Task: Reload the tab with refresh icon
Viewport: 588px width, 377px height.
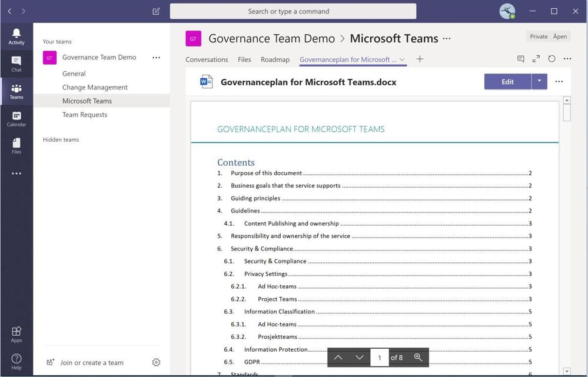Action: [x=552, y=59]
